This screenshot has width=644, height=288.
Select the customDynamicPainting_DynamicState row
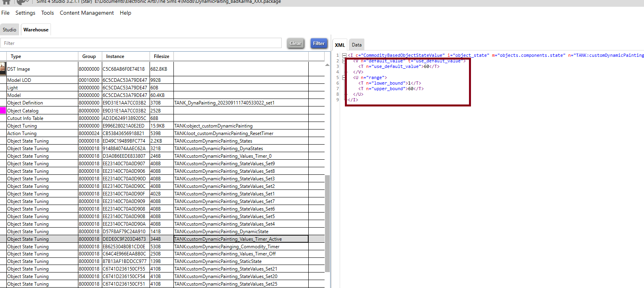pyautogui.click(x=162, y=231)
